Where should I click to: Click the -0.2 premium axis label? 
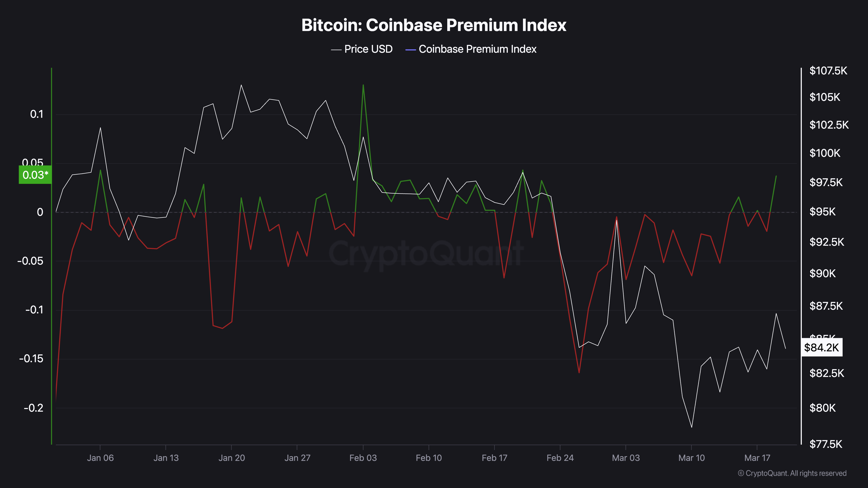click(x=34, y=408)
